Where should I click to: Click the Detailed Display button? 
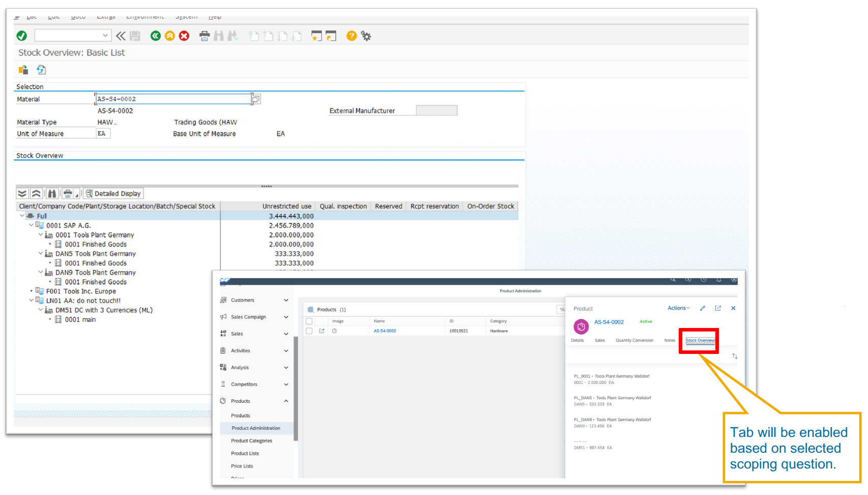click(113, 194)
